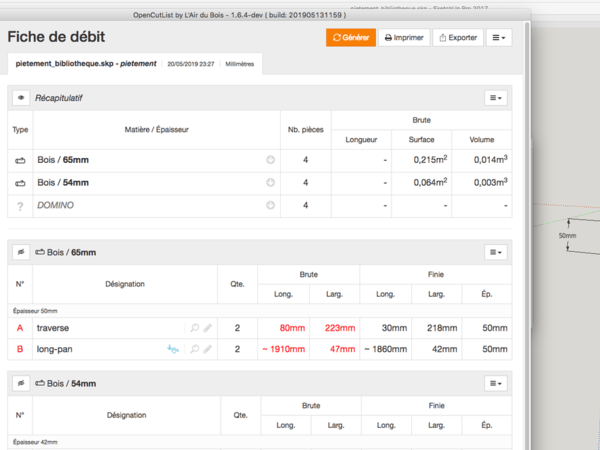Hide the Bois / 54mm group
This screenshot has width=600, height=450.
(21, 383)
